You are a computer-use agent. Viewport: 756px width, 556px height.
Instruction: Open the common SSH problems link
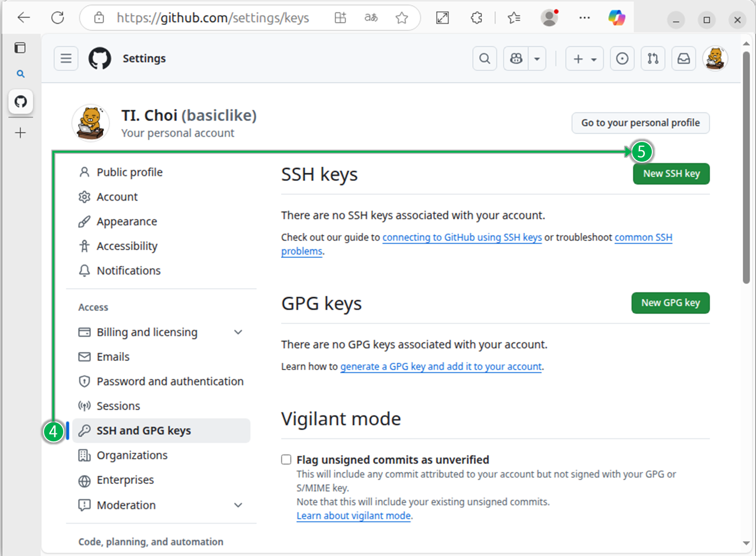(643, 237)
